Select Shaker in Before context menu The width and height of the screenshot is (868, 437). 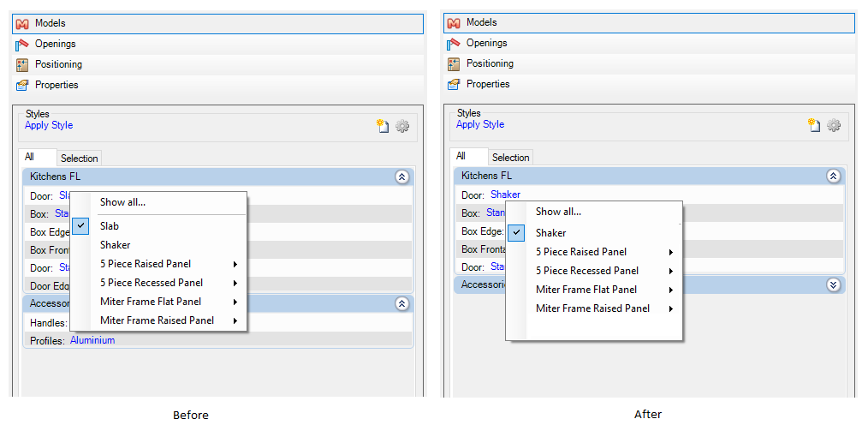158,245
